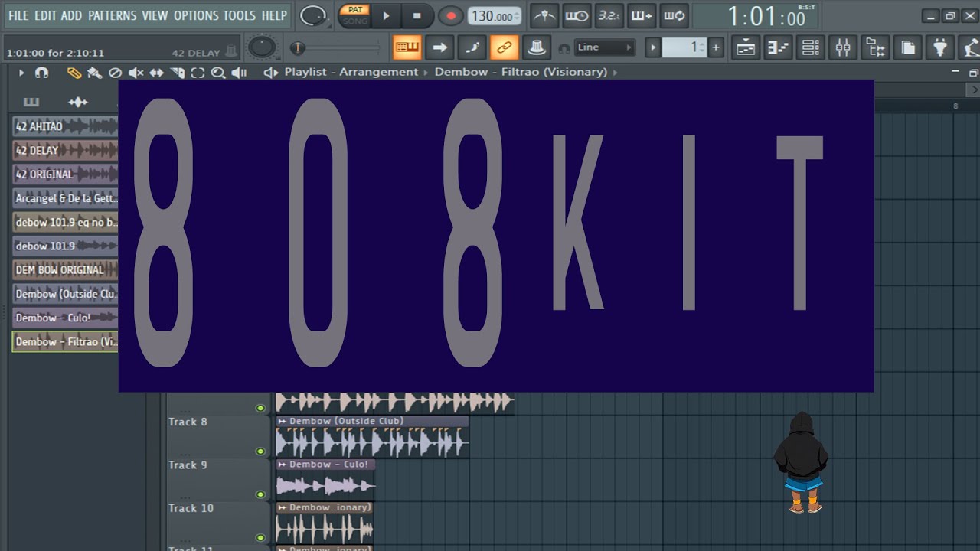The image size is (980, 551).
Task: Select the Dembow - Culo! clip in picker
Action: [65, 318]
